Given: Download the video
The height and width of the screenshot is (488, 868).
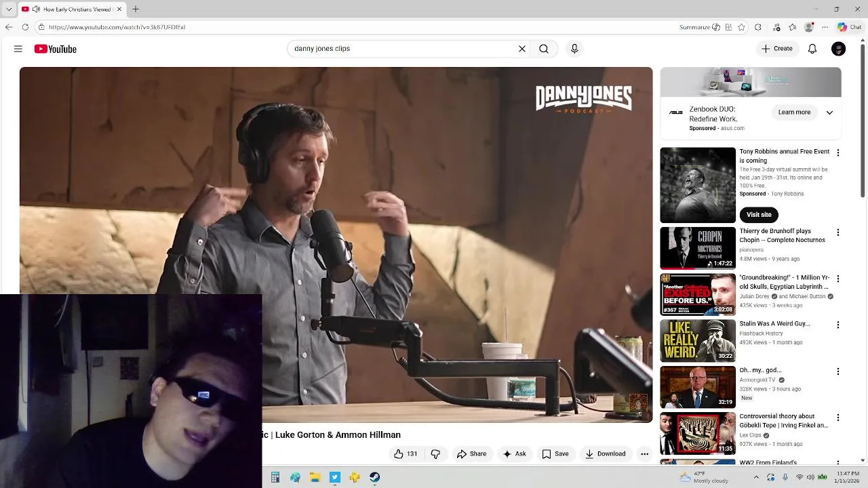Looking at the screenshot, I should tap(605, 454).
